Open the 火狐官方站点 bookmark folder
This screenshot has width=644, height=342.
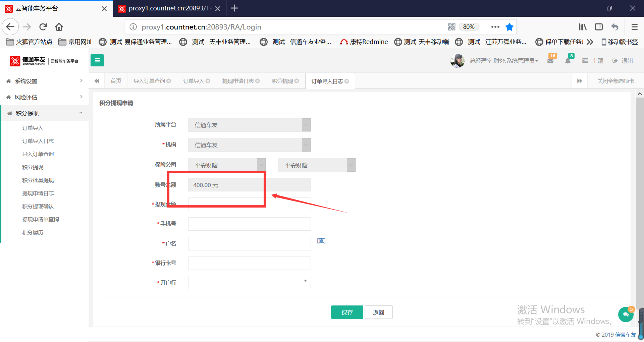[x=30, y=42]
